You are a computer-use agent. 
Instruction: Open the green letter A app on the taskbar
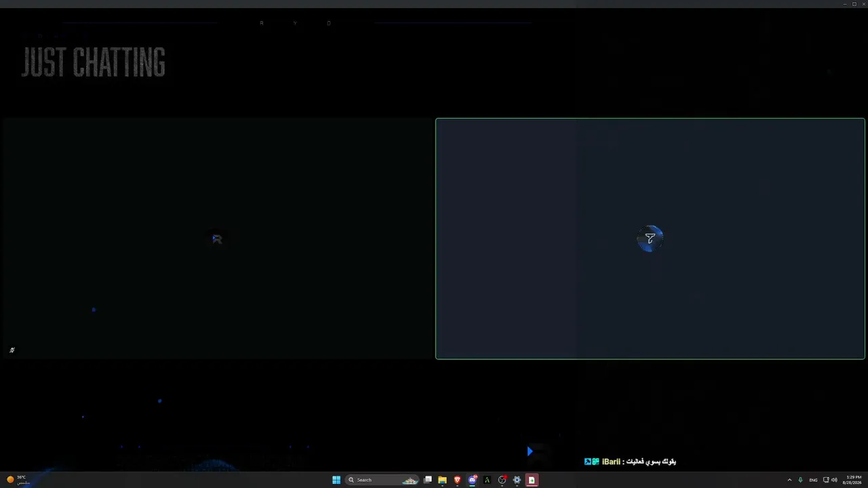tap(487, 480)
